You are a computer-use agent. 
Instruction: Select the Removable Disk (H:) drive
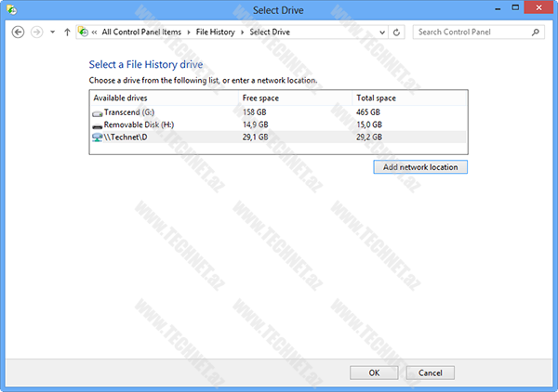[x=278, y=124]
